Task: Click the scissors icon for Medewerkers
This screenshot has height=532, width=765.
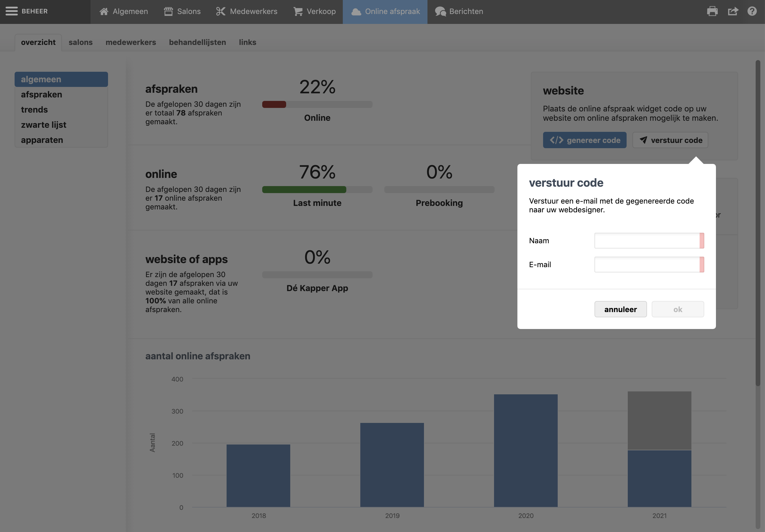Action: point(220,11)
